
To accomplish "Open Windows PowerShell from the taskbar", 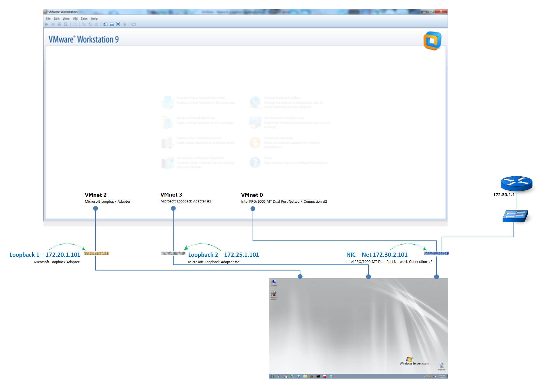I will (x=298, y=376).
